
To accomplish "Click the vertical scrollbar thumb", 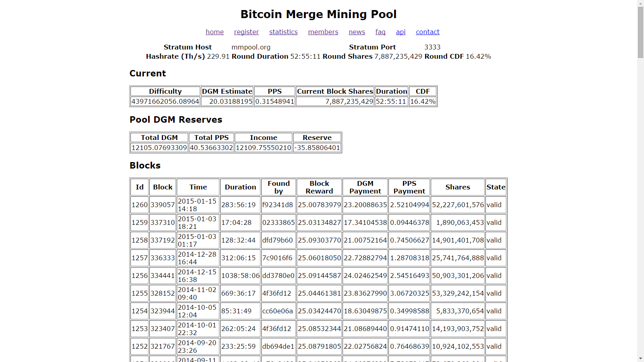I will click(x=640, y=32).
